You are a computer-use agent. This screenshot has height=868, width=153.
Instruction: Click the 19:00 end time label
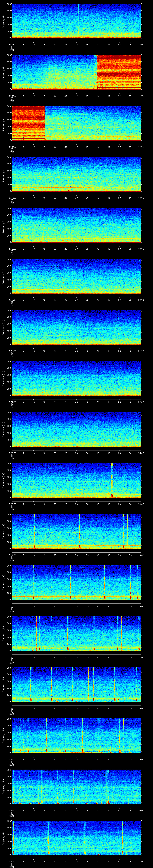pyautogui.click(x=141, y=249)
